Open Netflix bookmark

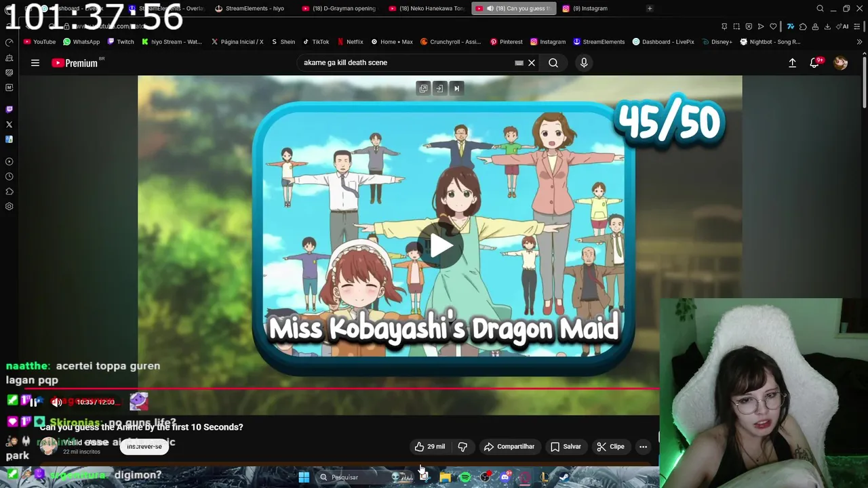(350, 42)
